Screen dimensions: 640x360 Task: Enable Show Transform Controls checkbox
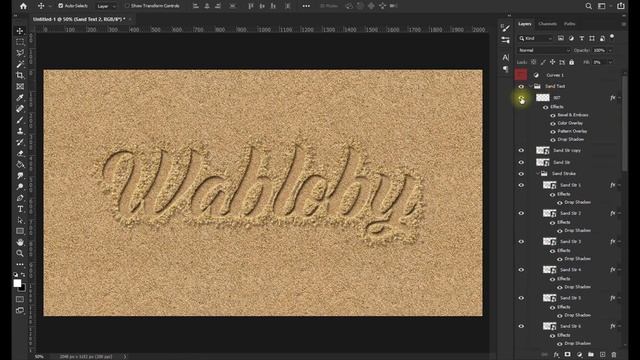coord(127,6)
